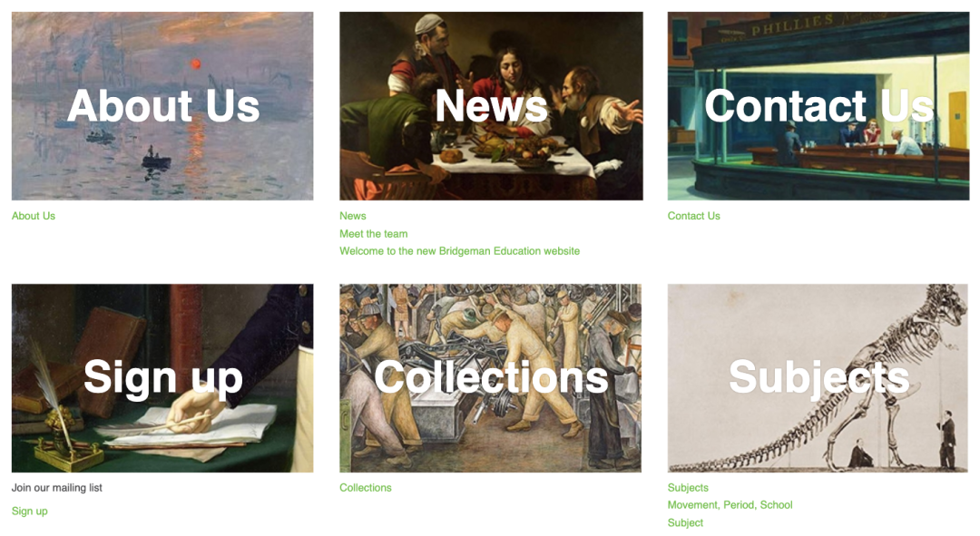The image size is (980, 536).
Task: Open the green Subjects link
Action: click(x=688, y=488)
